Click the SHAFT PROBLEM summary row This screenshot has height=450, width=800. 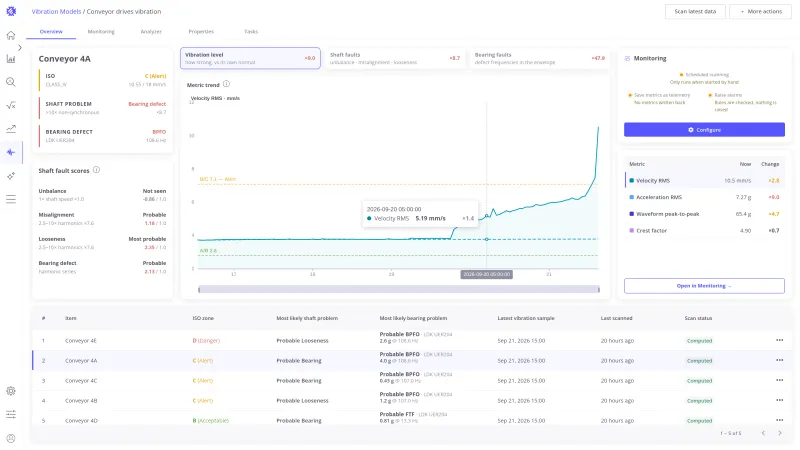coord(103,108)
